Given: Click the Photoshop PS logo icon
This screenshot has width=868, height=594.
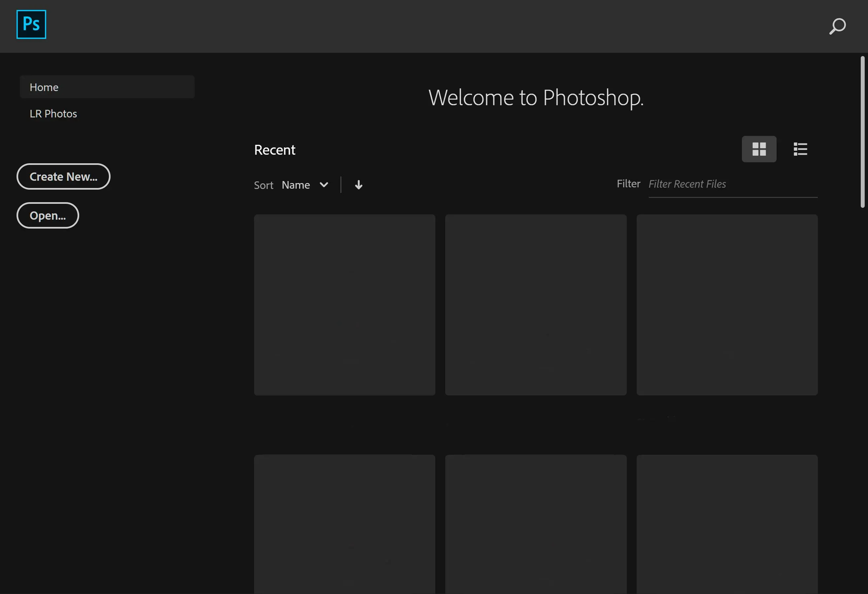Looking at the screenshot, I should (x=31, y=24).
